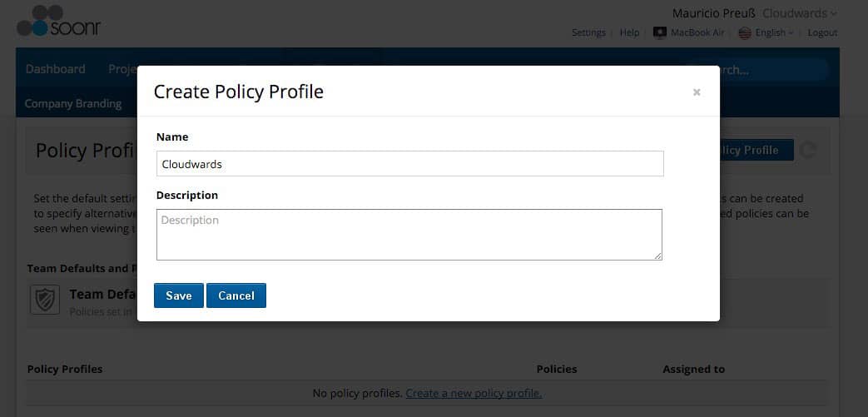The width and height of the screenshot is (868, 417).
Task: Click the refresh icon beside Policy Profile button
Action: pyautogui.click(x=809, y=150)
